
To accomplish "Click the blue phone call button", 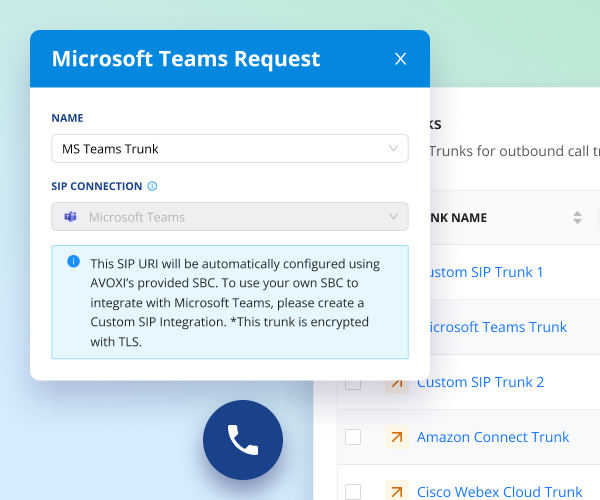I will 243,439.
